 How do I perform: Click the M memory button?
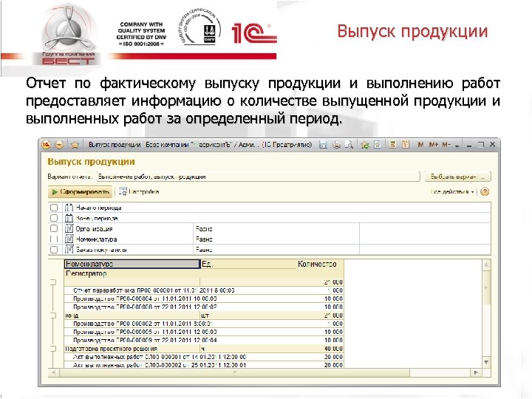click(420, 145)
